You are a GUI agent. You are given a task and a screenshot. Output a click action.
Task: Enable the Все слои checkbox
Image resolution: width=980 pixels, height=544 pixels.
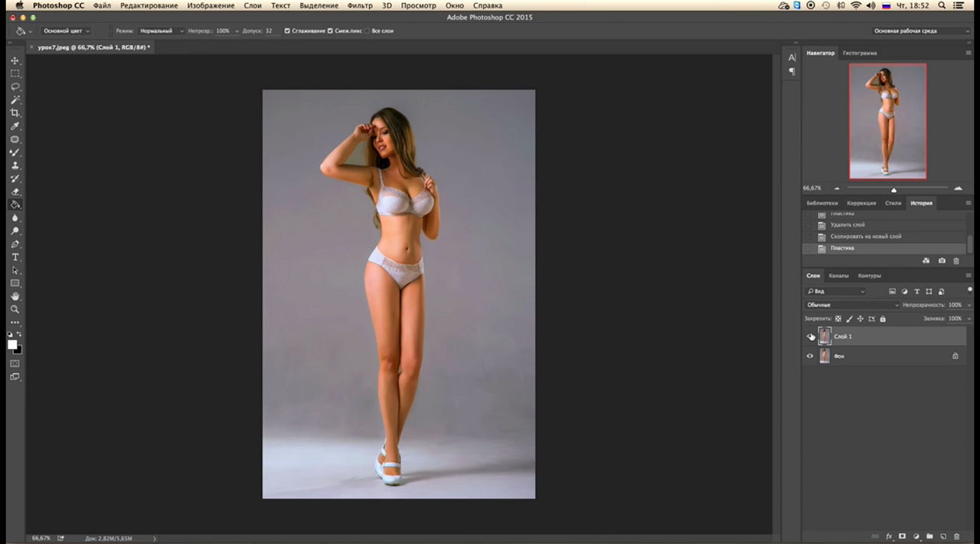(x=367, y=31)
